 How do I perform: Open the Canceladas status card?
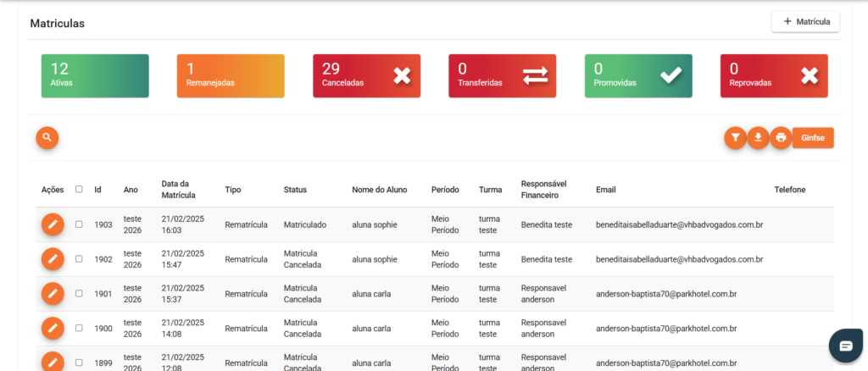pyautogui.click(x=366, y=75)
